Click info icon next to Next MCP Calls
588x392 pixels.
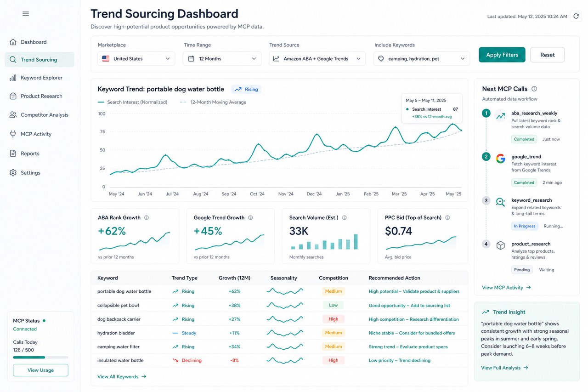534,89
